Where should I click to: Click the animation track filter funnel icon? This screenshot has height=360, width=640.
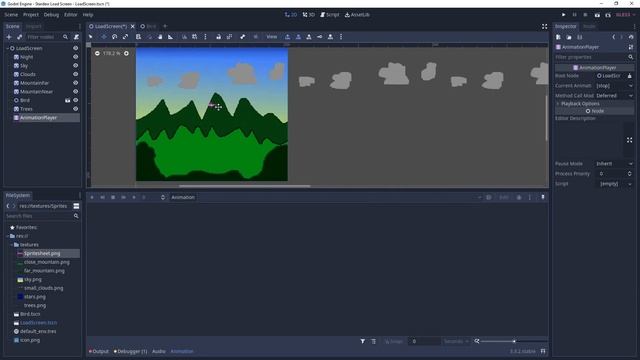[362, 341]
